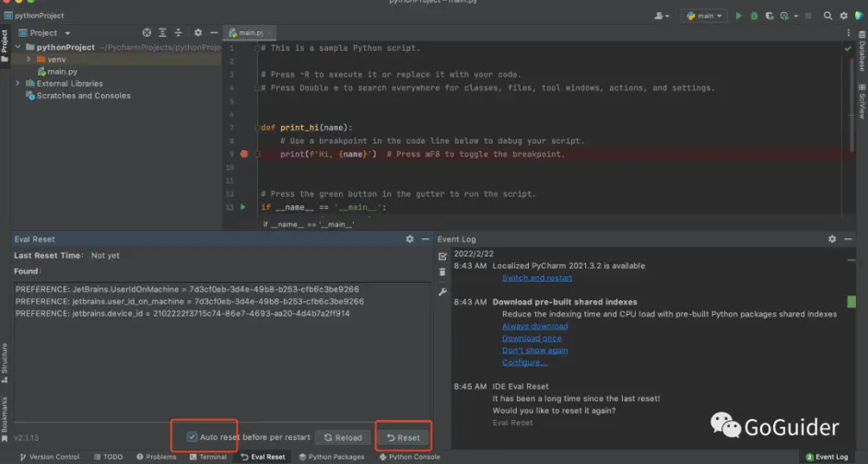Click the locate target icon in Project panel
Image resolution: width=868 pixels, height=464 pixels.
(147, 32)
